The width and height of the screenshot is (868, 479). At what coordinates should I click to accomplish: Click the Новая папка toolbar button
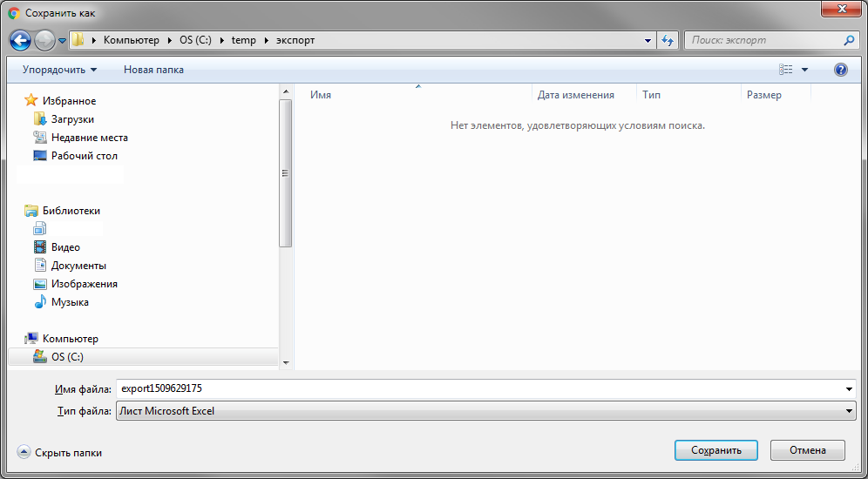pos(153,70)
